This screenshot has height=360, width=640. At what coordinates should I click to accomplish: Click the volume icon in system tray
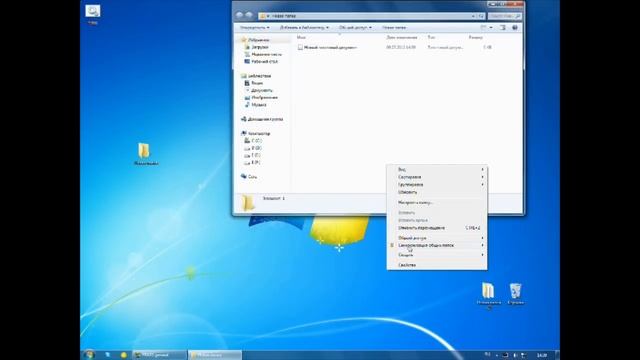point(515,356)
